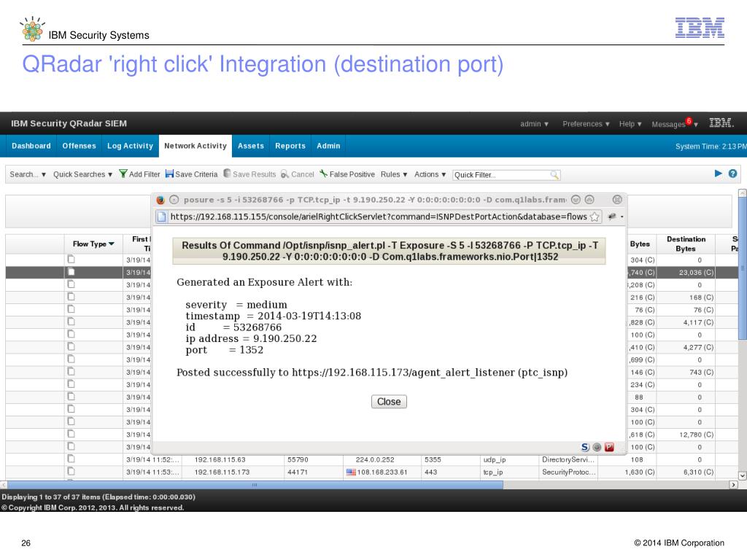Click the Cancel search icon
747x560 pixels.
285,174
